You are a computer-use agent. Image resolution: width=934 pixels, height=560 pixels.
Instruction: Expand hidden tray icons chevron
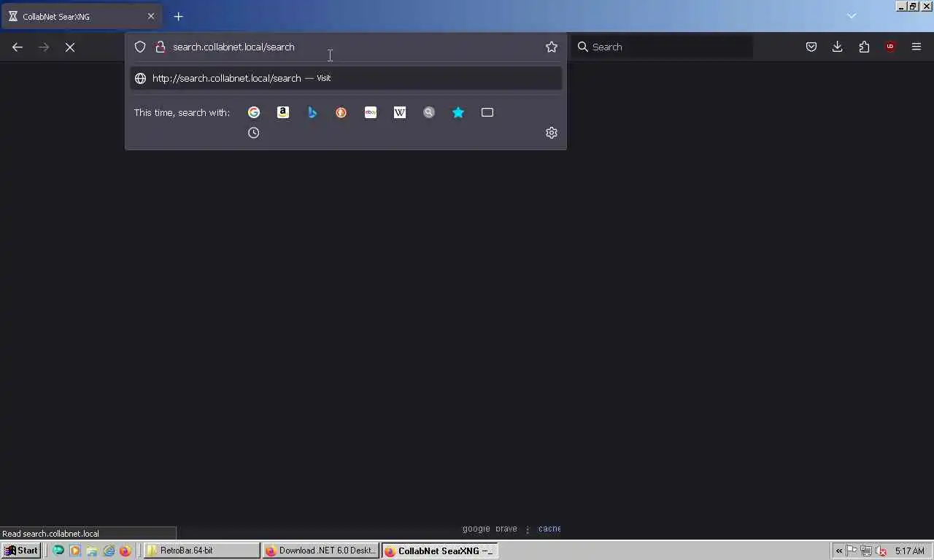coord(839,551)
